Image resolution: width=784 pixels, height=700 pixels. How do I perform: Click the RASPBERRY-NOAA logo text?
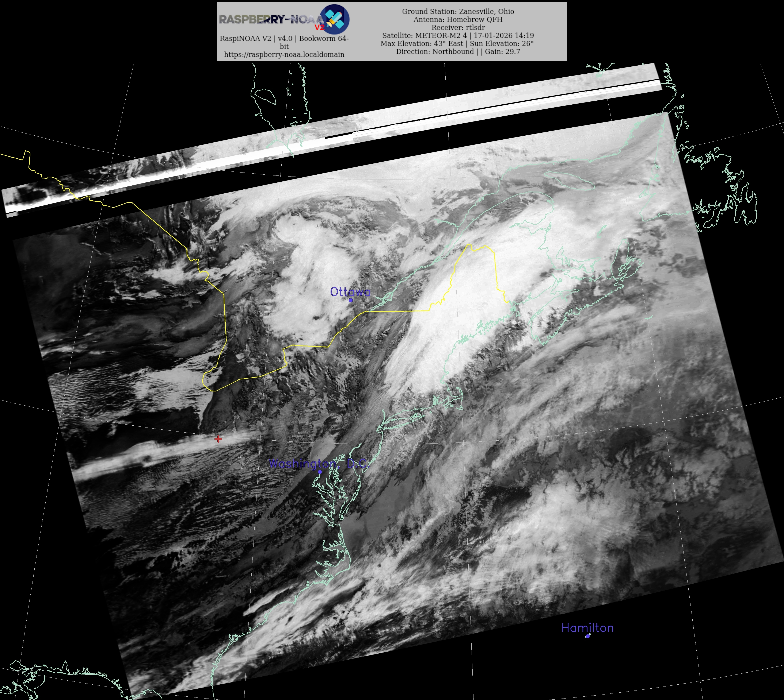click(x=269, y=19)
